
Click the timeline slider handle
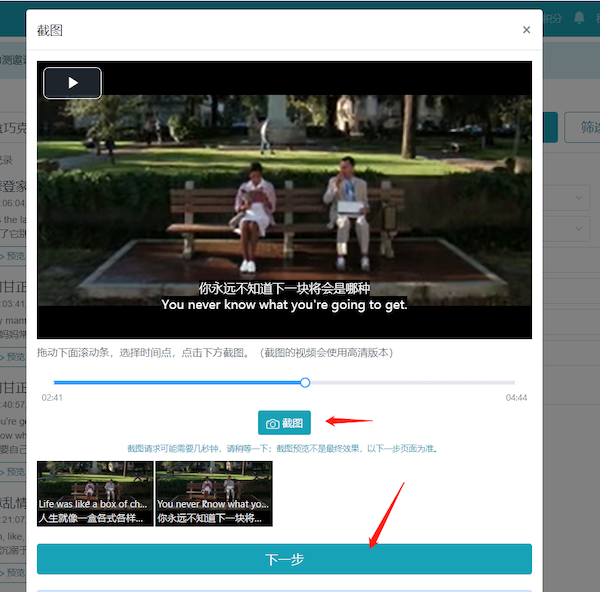[x=305, y=383]
